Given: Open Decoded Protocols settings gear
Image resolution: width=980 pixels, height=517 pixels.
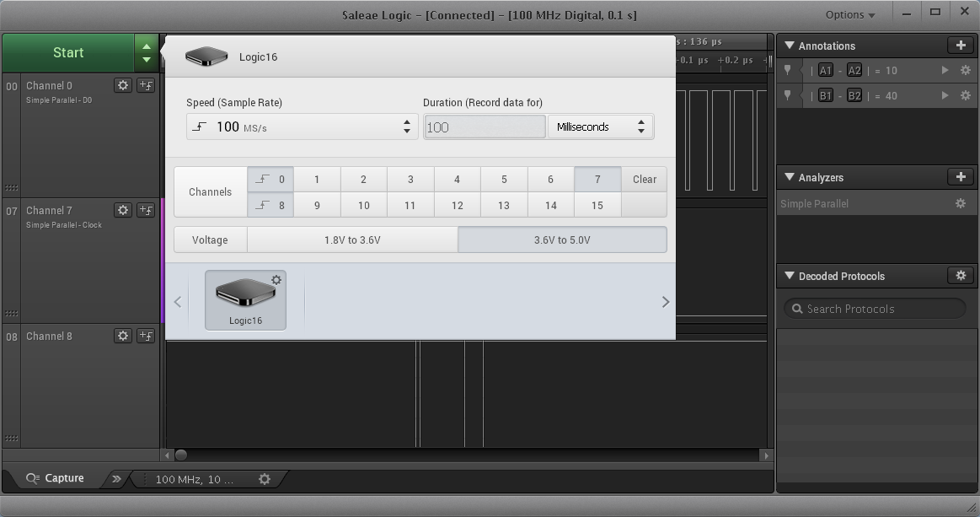Looking at the screenshot, I should pos(961,276).
